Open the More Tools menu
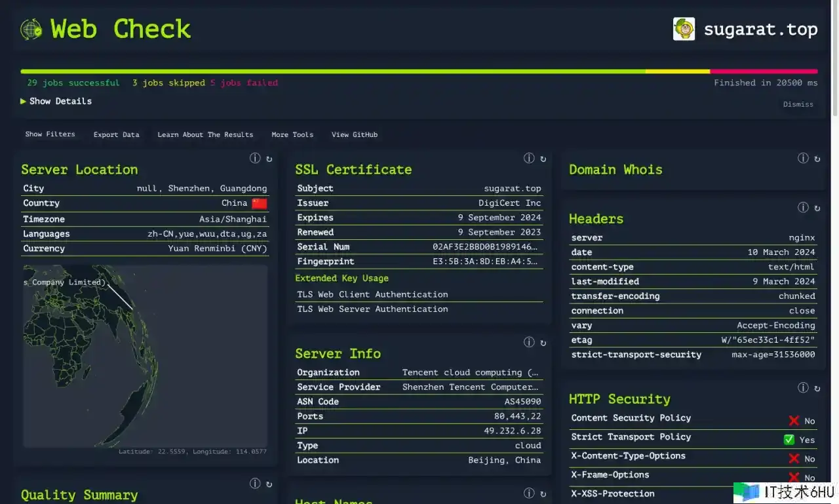This screenshot has height=504, width=839. coord(292,134)
